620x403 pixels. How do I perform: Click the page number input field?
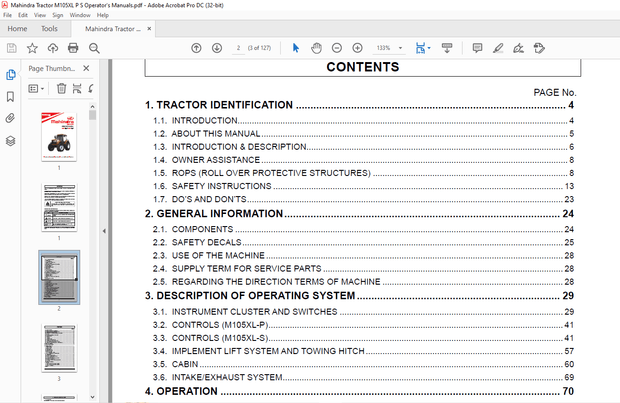point(238,48)
